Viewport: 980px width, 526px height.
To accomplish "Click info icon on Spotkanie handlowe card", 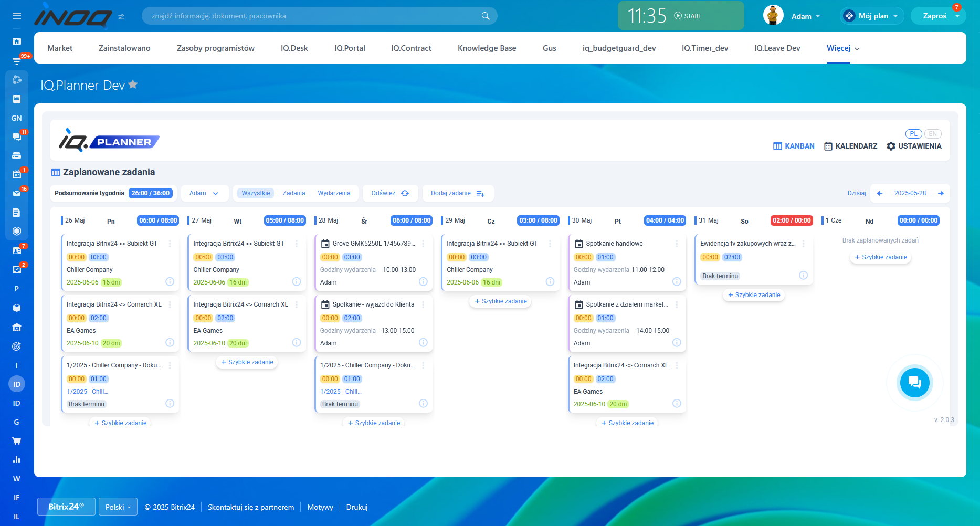I will [x=677, y=282].
